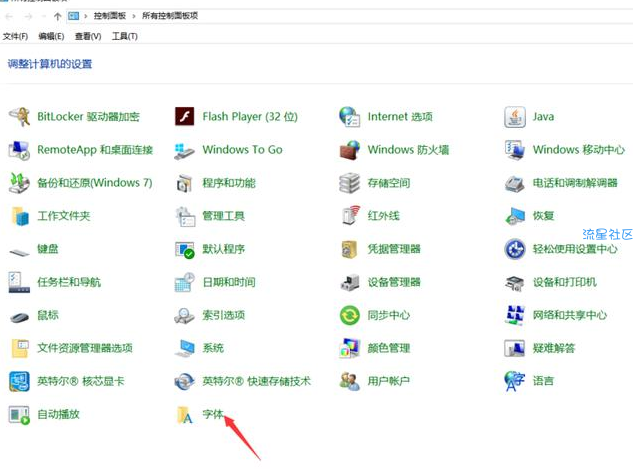
Task: Open the 工具(T) menu
Action: click(x=125, y=36)
